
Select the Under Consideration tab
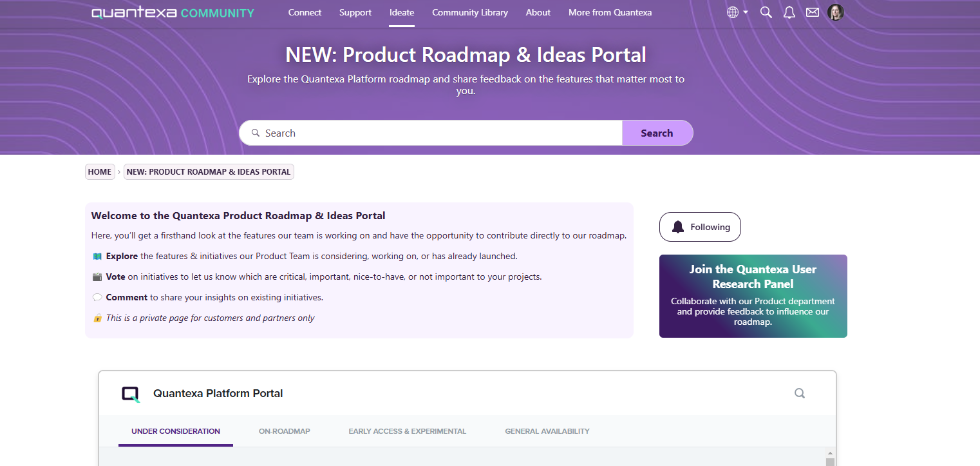[x=175, y=431]
